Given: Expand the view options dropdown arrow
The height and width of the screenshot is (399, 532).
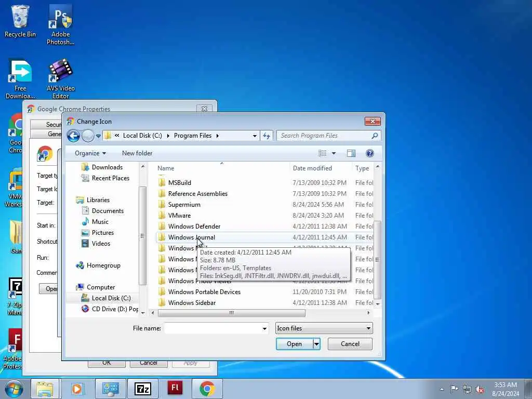Looking at the screenshot, I should (x=334, y=153).
